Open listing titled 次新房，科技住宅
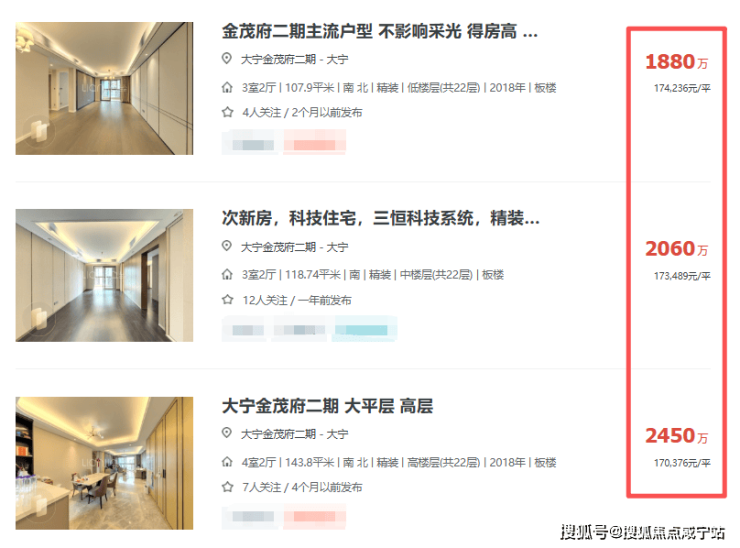Viewport: 740px width, 548px height. click(380, 219)
